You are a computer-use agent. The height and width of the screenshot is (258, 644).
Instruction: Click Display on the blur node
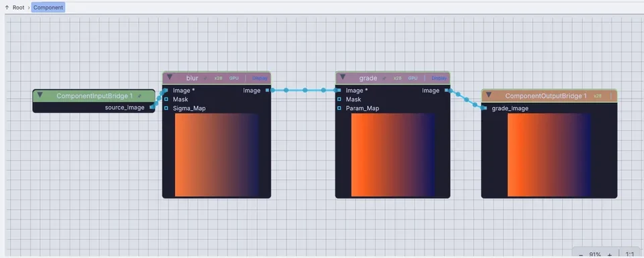[x=260, y=78]
